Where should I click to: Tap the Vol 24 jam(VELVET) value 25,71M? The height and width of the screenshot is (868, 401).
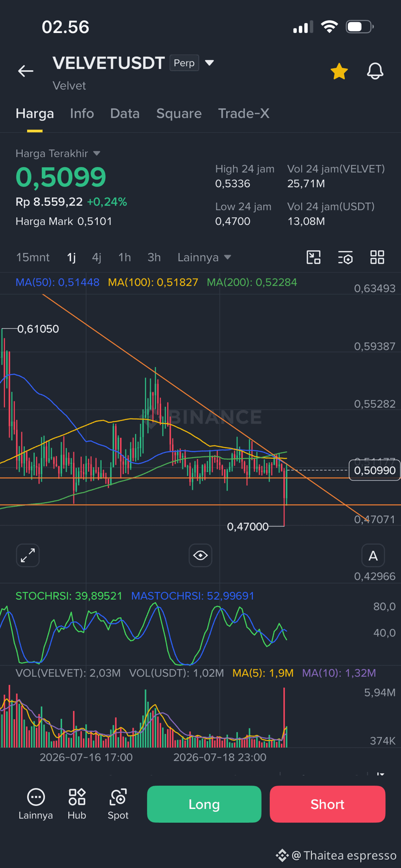(306, 184)
